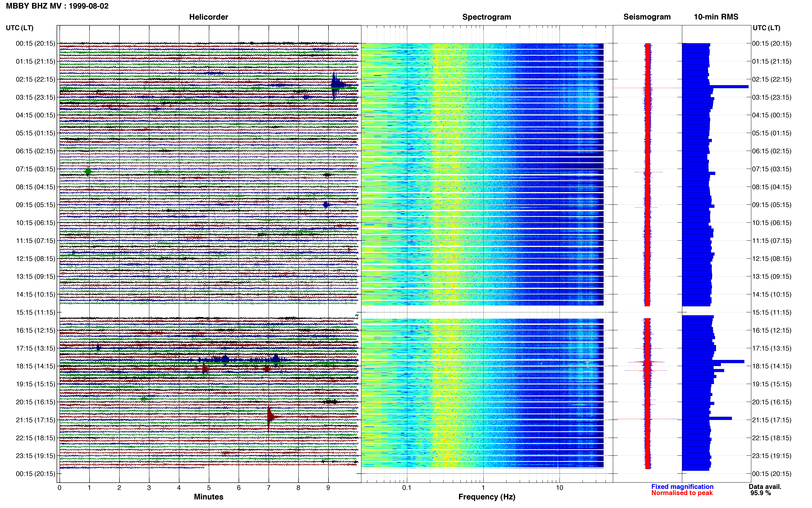The height and width of the screenshot is (508, 812).
Task: Click the RMS spike bar above 18:15
Action: click(713, 362)
